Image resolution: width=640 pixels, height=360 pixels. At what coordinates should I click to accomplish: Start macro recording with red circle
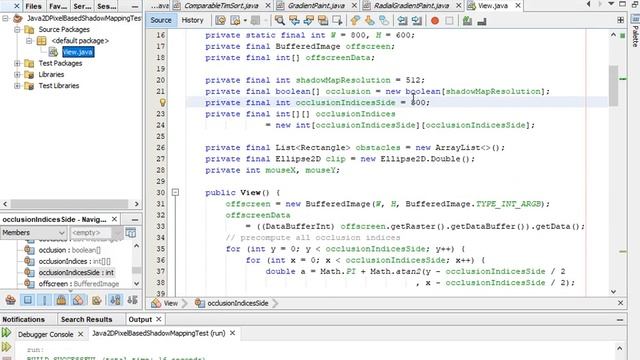click(435, 20)
